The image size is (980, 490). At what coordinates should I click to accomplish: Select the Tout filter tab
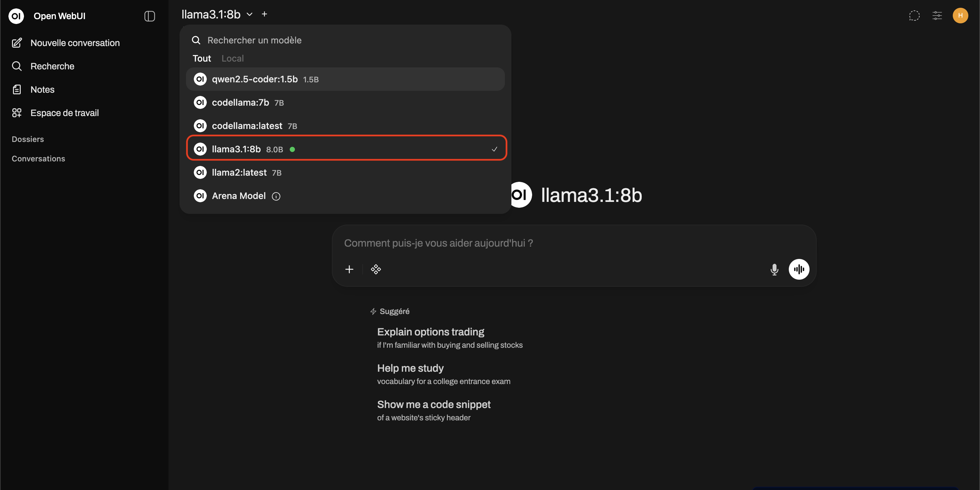202,58
